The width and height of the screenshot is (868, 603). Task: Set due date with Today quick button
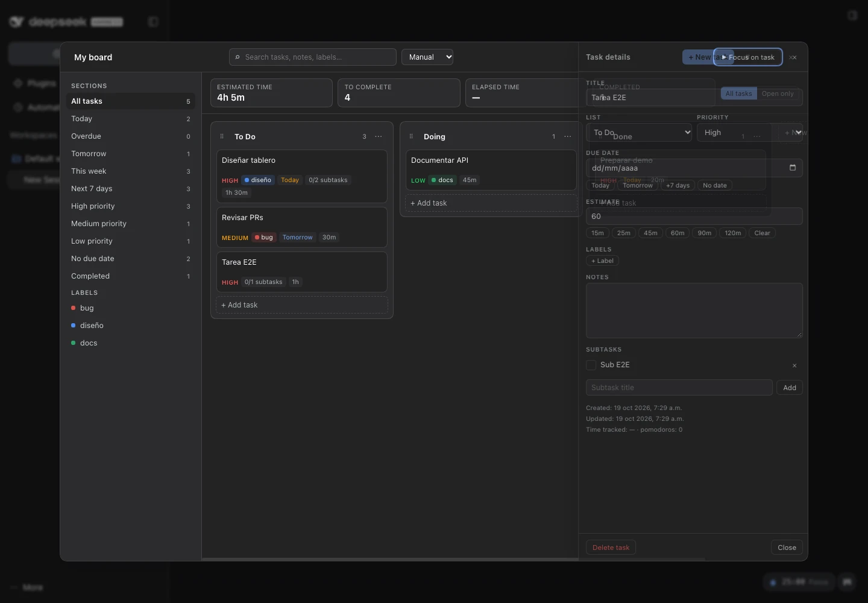(600, 185)
